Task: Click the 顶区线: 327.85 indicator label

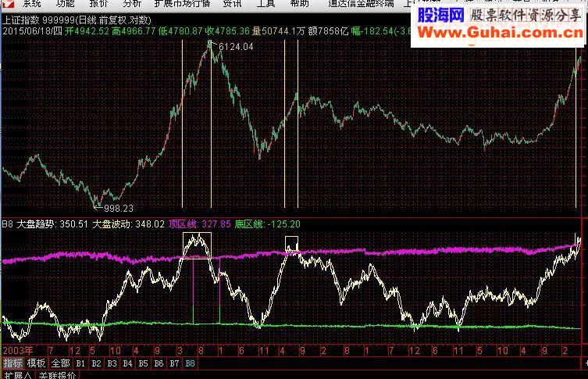Action: (199, 224)
